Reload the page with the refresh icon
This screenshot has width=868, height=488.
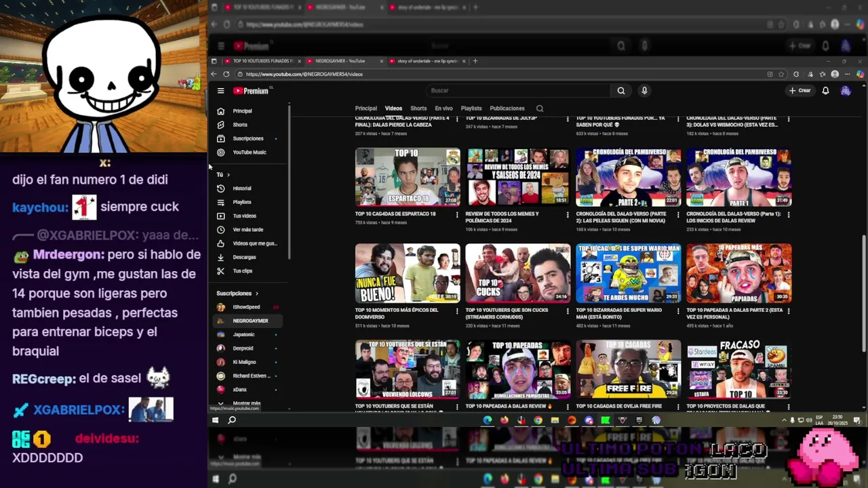(226, 75)
